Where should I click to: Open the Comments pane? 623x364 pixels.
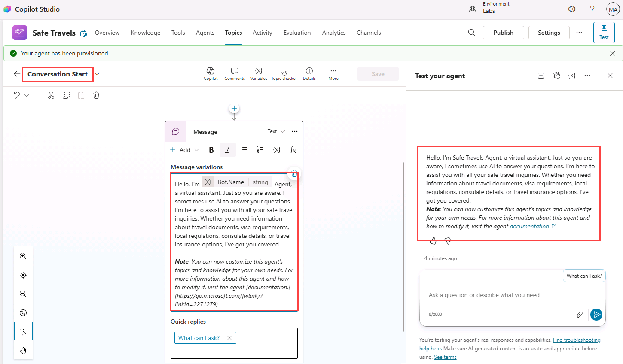[x=235, y=74]
